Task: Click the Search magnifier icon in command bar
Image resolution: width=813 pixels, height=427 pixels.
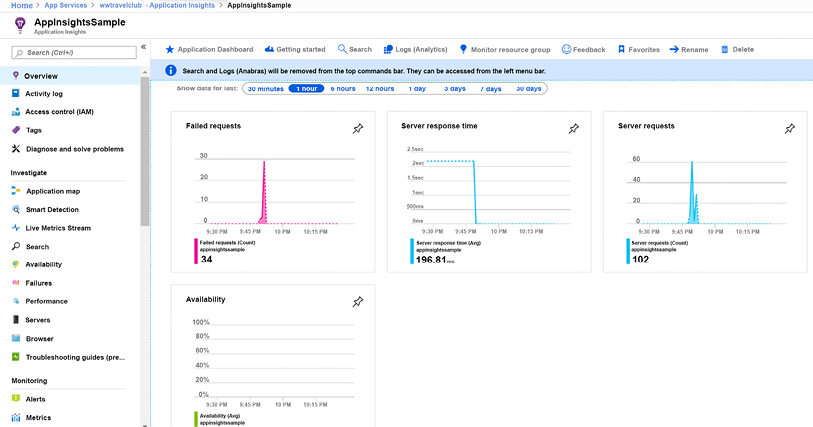Action: pyautogui.click(x=342, y=49)
